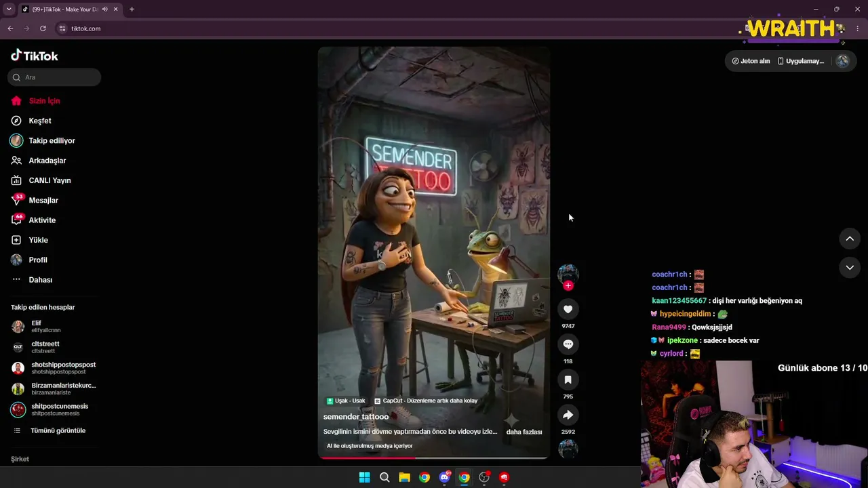Open shotshippostopspost followed account
Screen dimensions: 868x488
(54, 368)
